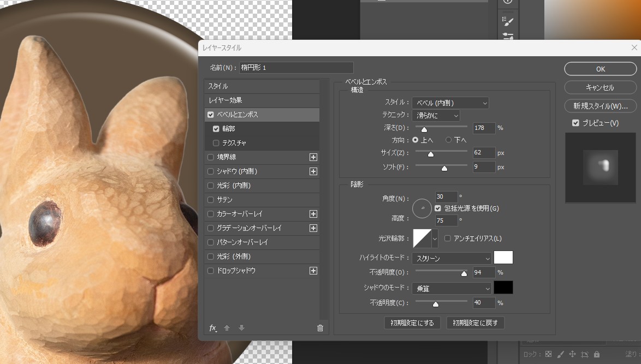Image resolution: width=641 pixels, height=364 pixels.
Task: Add another 境界線 effect with plus icon
Action: pyautogui.click(x=313, y=157)
